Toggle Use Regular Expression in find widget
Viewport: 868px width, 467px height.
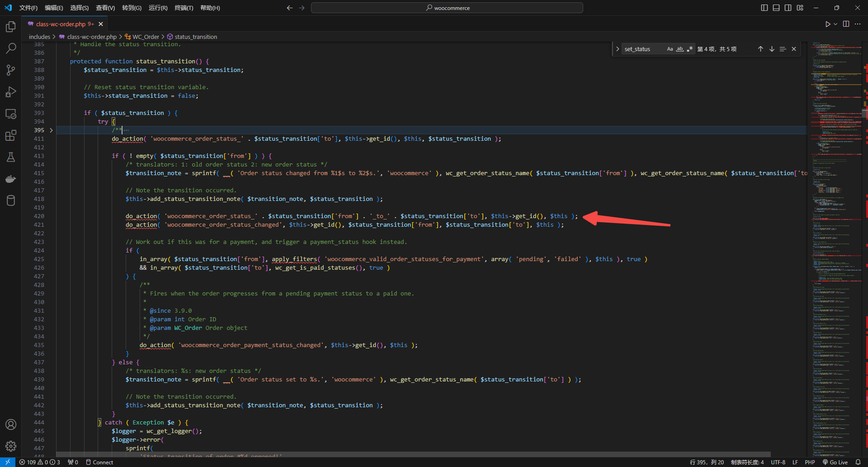tap(689, 49)
